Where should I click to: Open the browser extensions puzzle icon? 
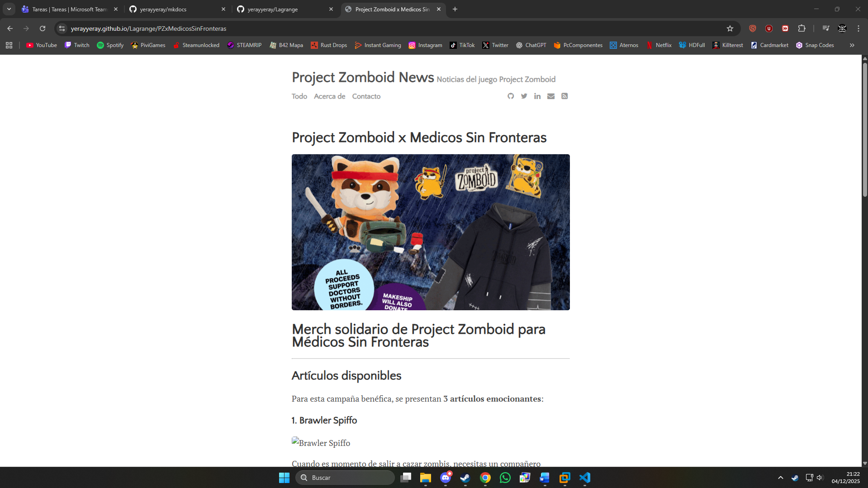click(x=802, y=28)
